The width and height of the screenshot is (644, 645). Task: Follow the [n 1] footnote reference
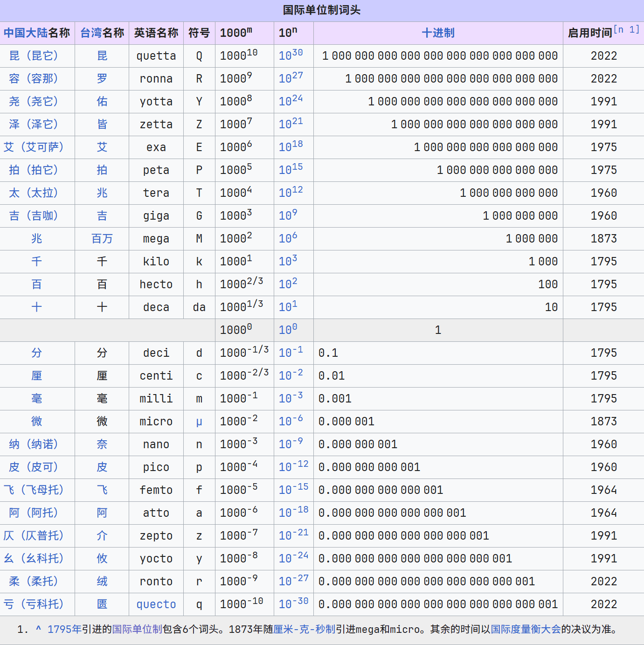point(626,30)
